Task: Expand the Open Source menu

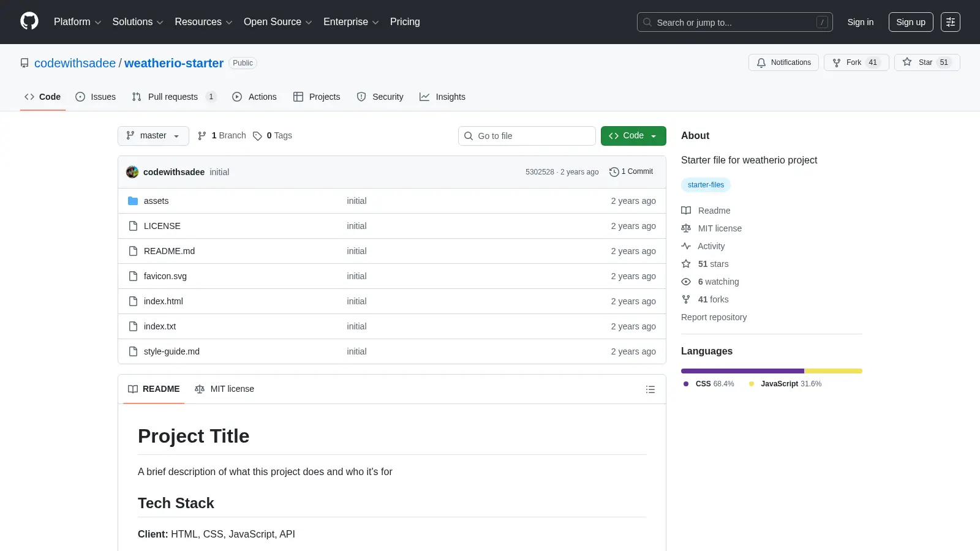Action: pyautogui.click(x=278, y=22)
